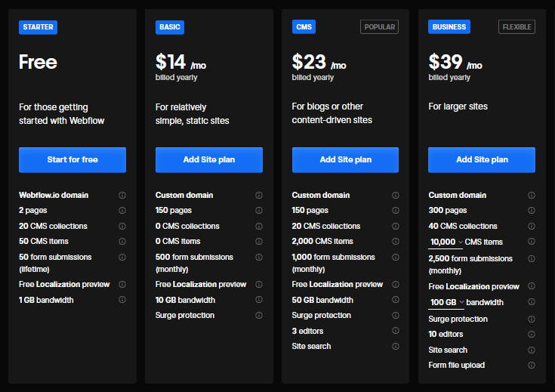Show info for 300 pages
The width and height of the screenshot is (555, 392).
pyautogui.click(x=532, y=210)
